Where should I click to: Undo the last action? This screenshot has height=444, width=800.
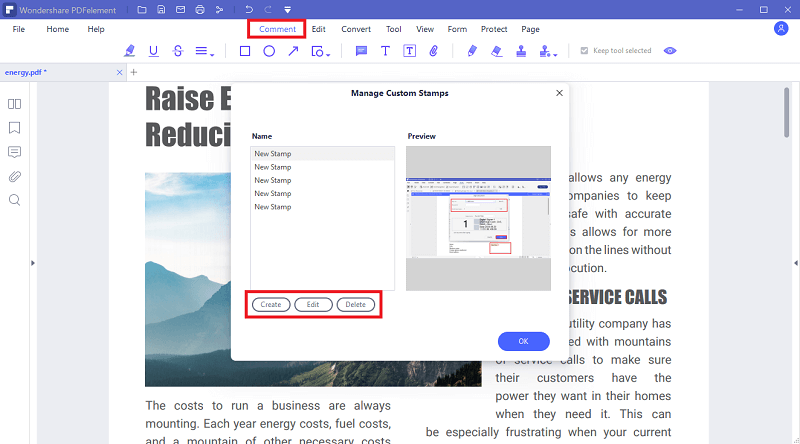(x=248, y=10)
